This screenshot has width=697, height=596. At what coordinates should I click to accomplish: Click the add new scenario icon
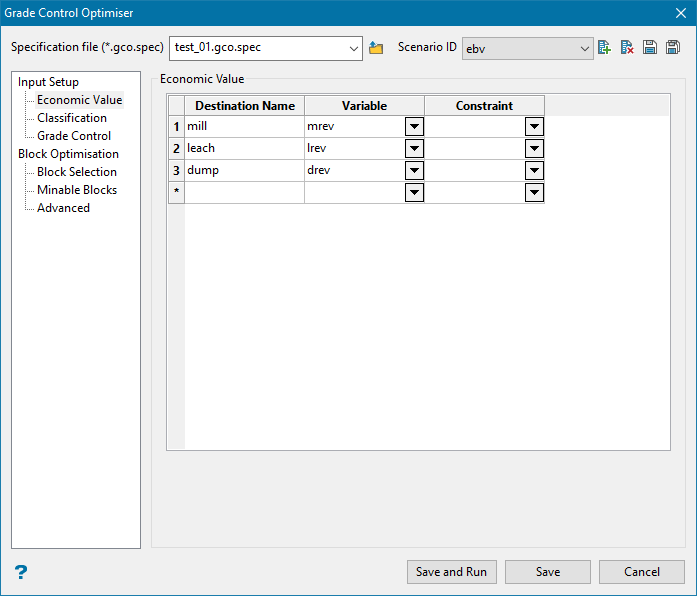[x=604, y=48]
